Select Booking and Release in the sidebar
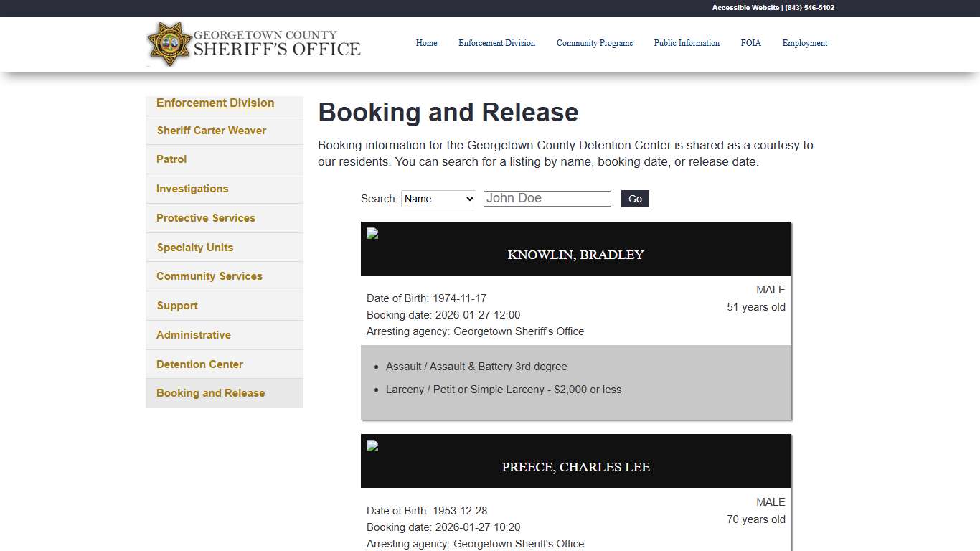 pyautogui.click(x=210, y=392)
